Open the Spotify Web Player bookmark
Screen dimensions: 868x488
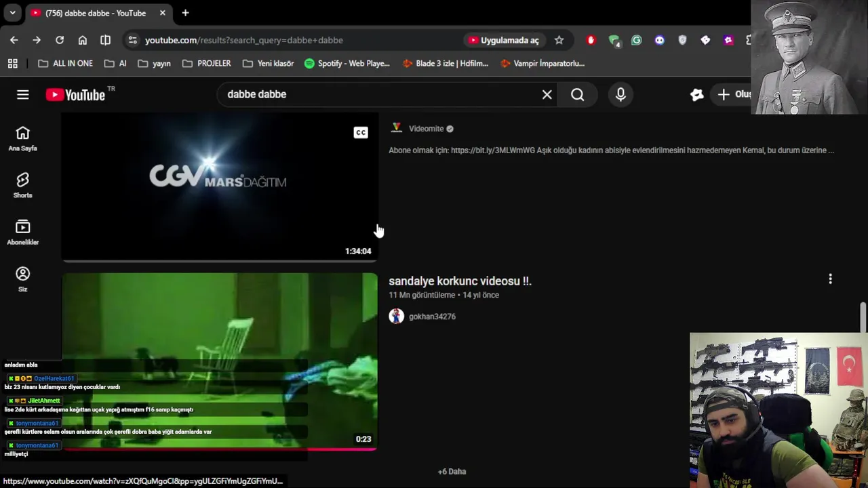[x=347, y=63]
